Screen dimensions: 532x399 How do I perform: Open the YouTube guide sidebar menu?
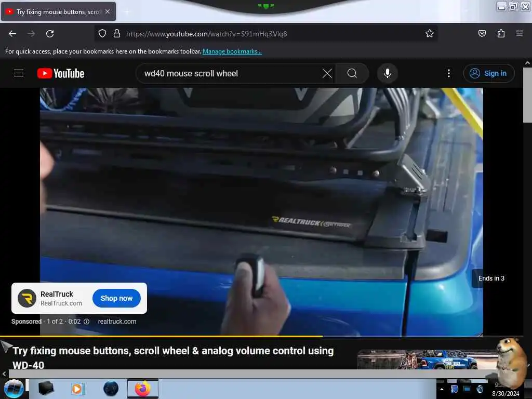pyautogui.click(x=19, y=73)
